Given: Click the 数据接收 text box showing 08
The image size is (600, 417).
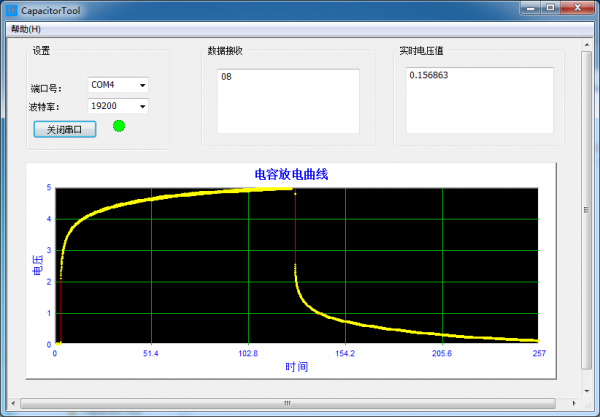Looking at the screenshot, I should [288, 101].
